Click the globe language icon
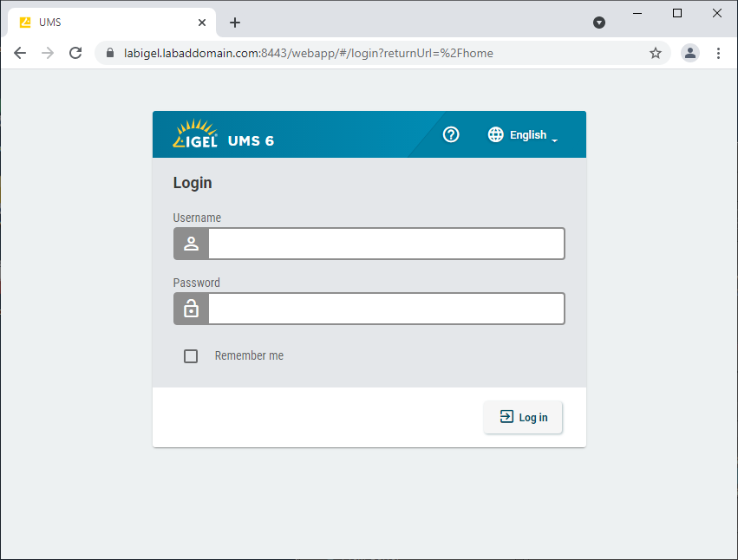The image size is (738, 560). (x=496, y=134)
